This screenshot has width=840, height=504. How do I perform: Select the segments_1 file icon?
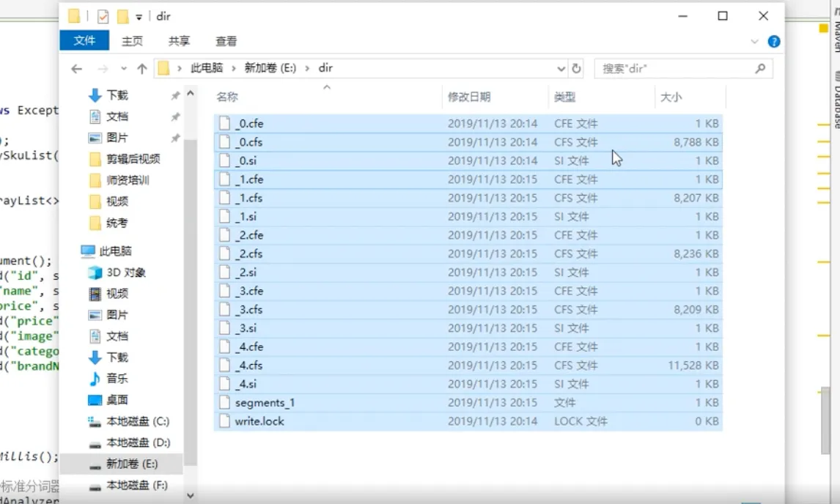click(225, 403)
